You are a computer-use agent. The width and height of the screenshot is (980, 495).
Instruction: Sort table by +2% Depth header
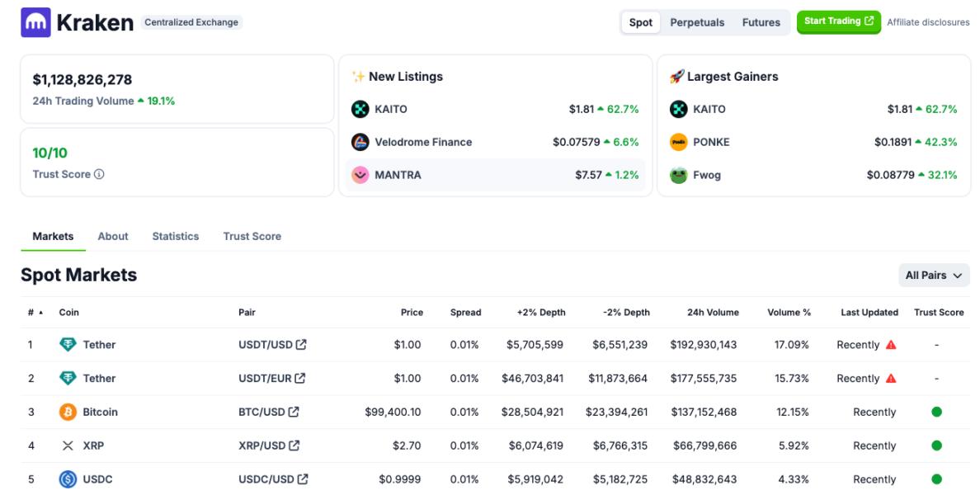pyautogui.click(x=541, y=313)
